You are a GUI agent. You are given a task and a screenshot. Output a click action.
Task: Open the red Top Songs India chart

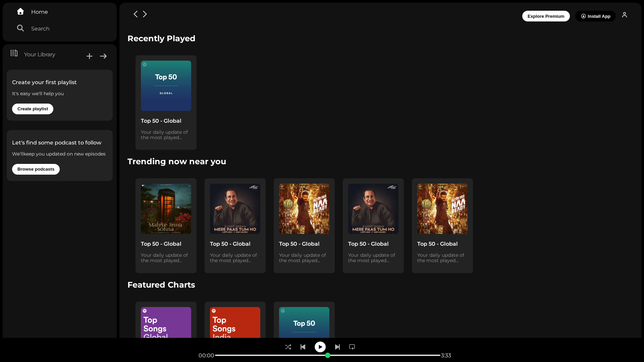click(235, 322)
